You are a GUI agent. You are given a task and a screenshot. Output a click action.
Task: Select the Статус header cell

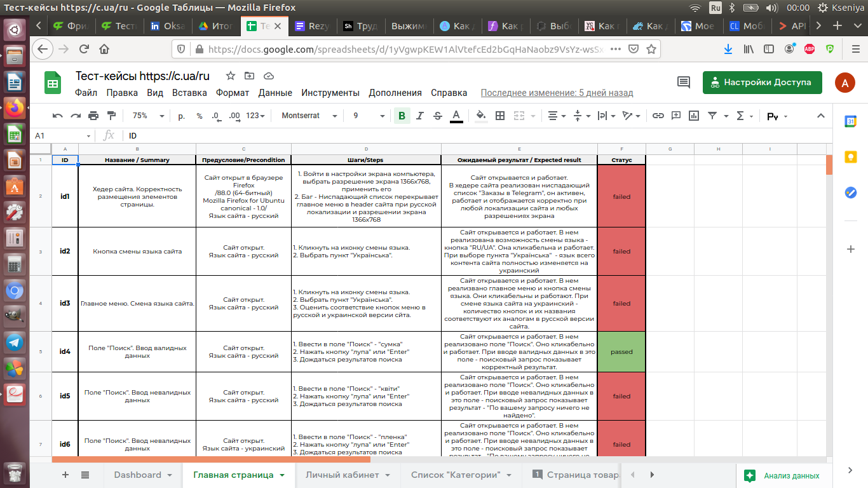tap(621, 160)
